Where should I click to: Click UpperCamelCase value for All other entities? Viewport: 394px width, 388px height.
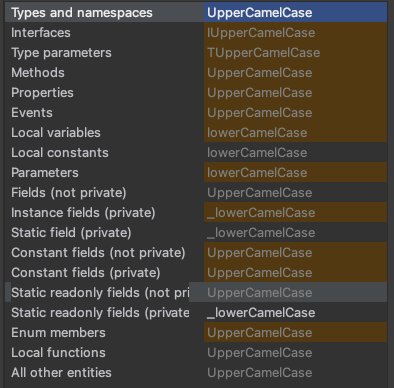click(260, 373)
